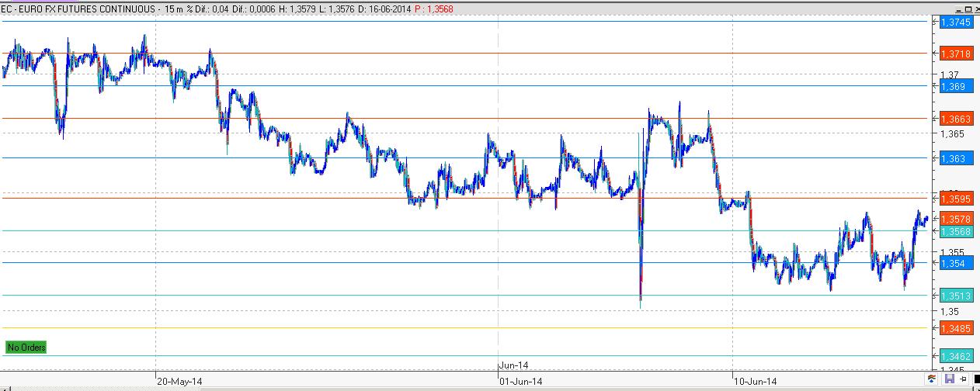The height and width of the screenshot is (391, 980).
Task: Click the 20-May-14 date label
Action: [x=179, y=382]
